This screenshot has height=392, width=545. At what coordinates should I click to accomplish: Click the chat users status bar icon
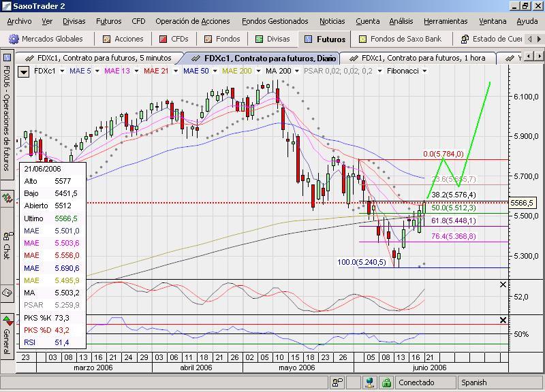337,382
